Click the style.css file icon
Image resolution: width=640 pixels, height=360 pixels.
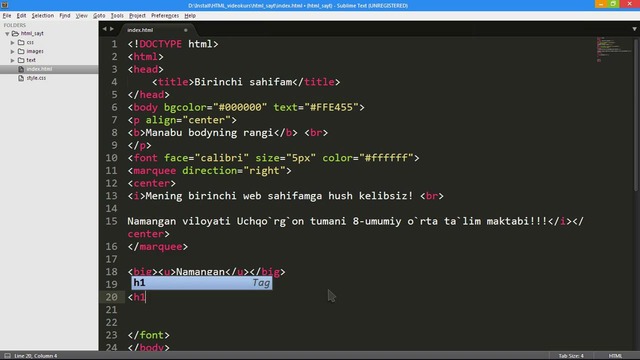21,78
